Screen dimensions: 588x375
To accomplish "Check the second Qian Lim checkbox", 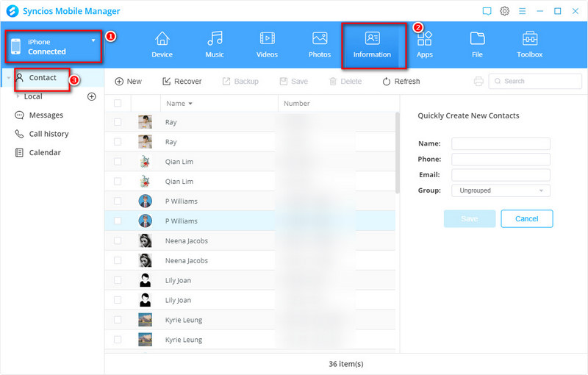I will 118,181.
